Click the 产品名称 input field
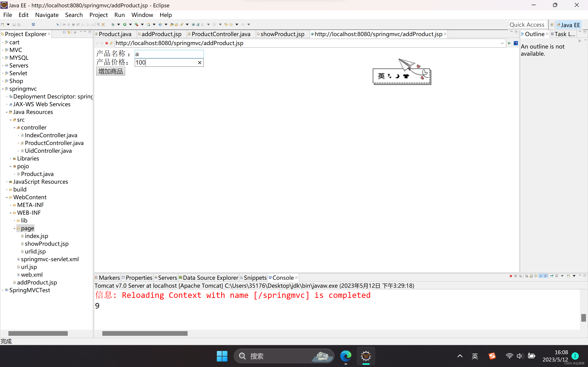Viewport: 588px width, 367px height. [169, 54]
